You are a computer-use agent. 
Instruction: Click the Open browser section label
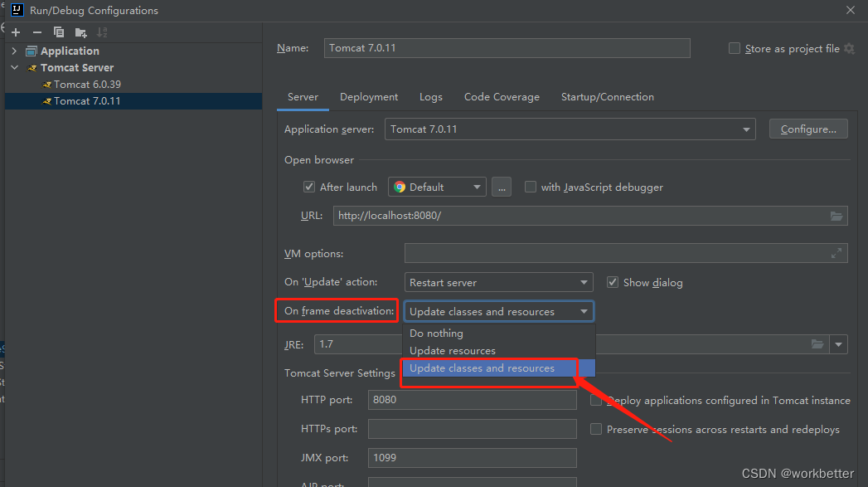coord(319,160)
